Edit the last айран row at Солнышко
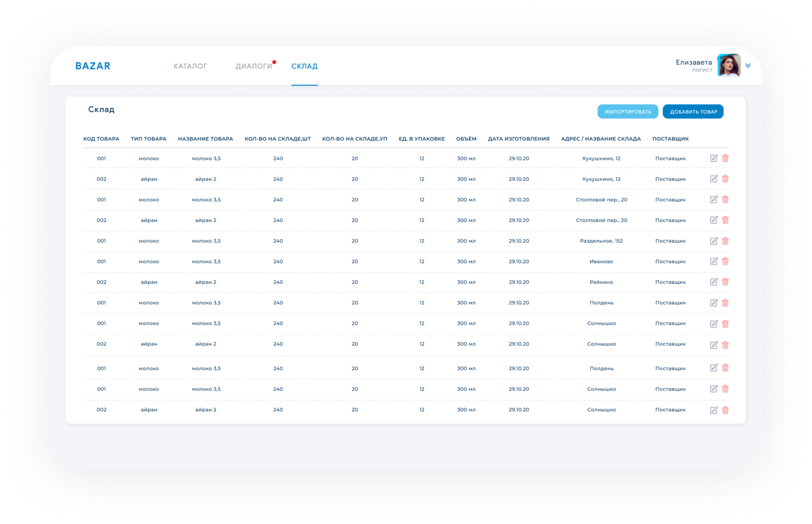Image resolution: width=812 pixels, height=524 pixels. pyautogui.click(x=713, y=410)
